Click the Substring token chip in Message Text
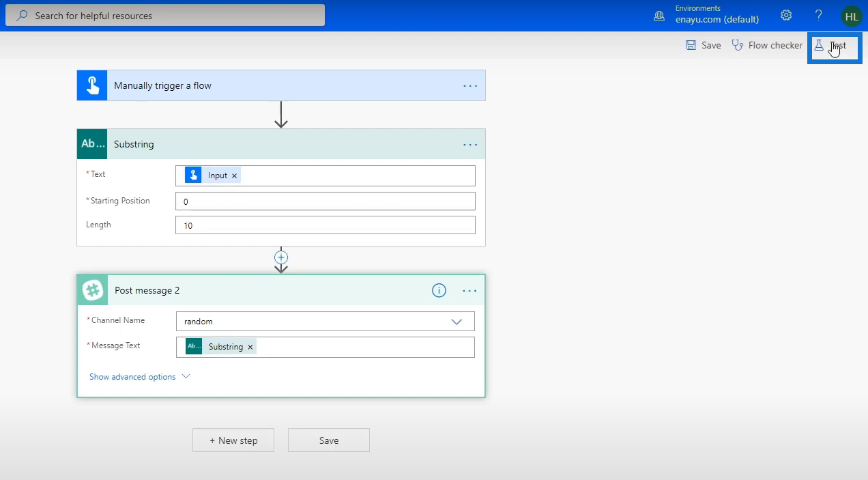868x480 pixels. coord(221,347)
